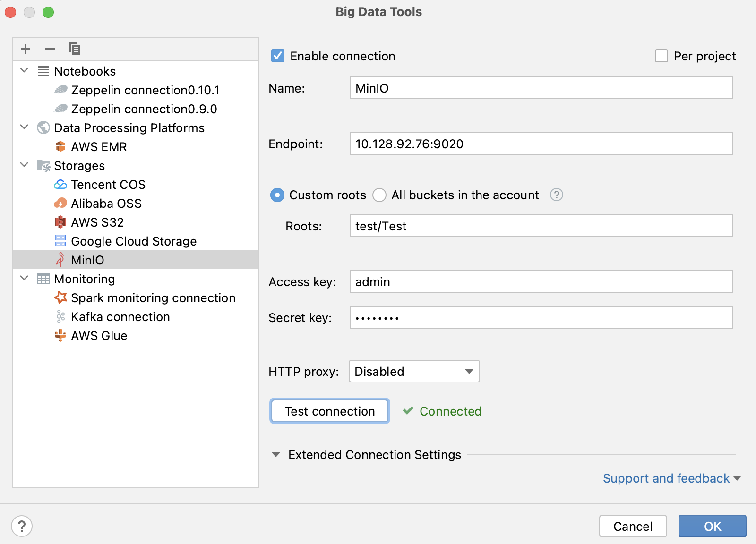756x544 pixels.
Task: Click the Alibaba OSS icon
Action: 60,203
